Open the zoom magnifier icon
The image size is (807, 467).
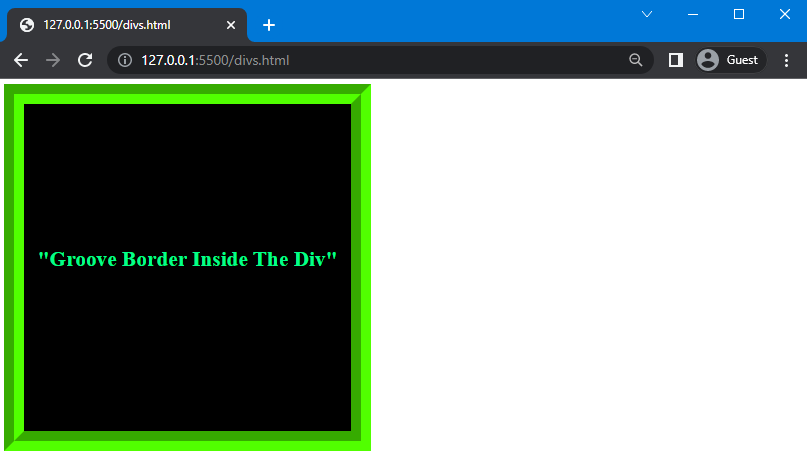pyautogui.click(x=635, y=60)
